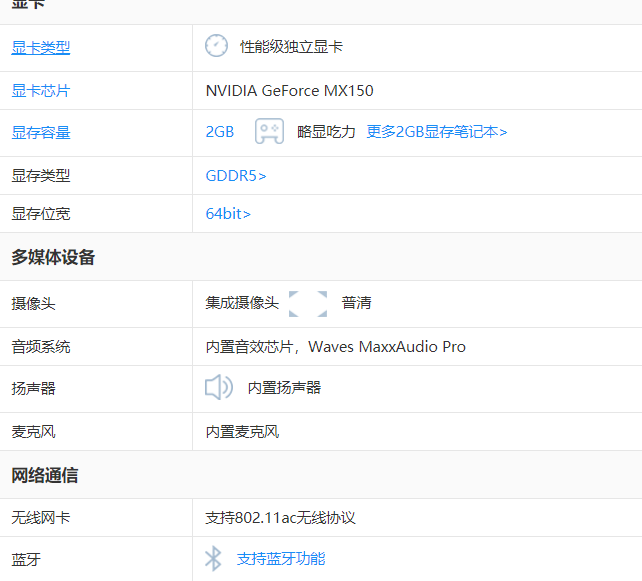
Task: Open the 显卡类型 glossary link
Action: pos(41,47)
